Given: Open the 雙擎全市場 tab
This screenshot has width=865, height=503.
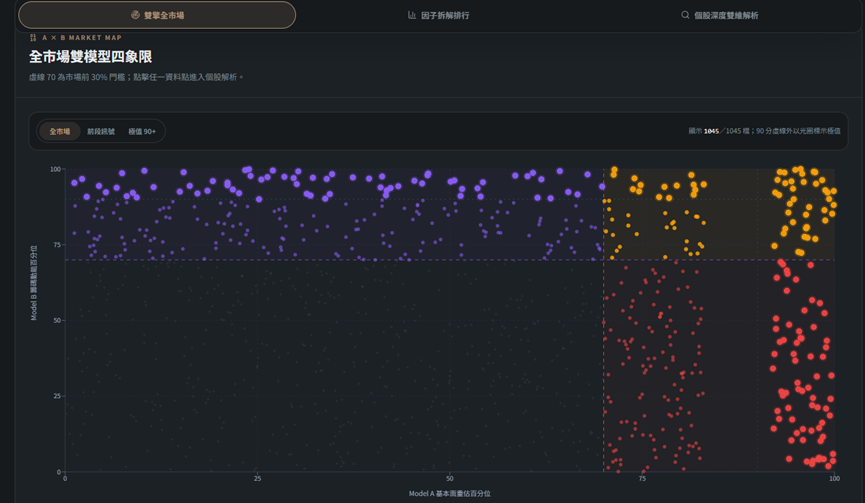Looking at the screenshot, I should coord(157,15).
